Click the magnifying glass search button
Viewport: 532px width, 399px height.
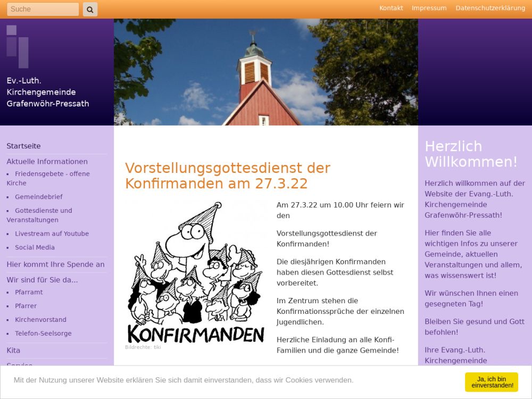tap(90, 9)
